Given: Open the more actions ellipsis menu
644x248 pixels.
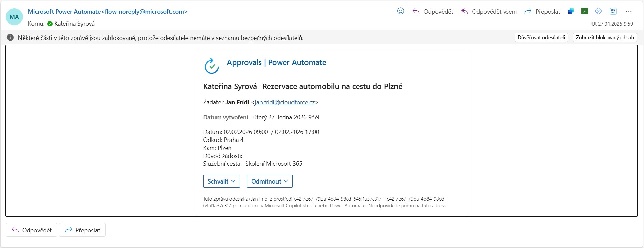Looking at the screenshot, I should (x=629, y=11).
